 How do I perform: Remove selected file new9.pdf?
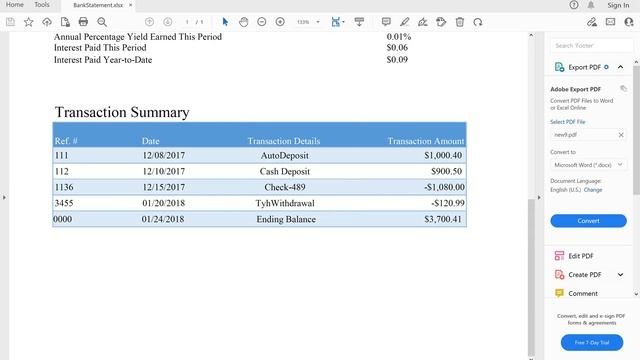click(621, 135)
